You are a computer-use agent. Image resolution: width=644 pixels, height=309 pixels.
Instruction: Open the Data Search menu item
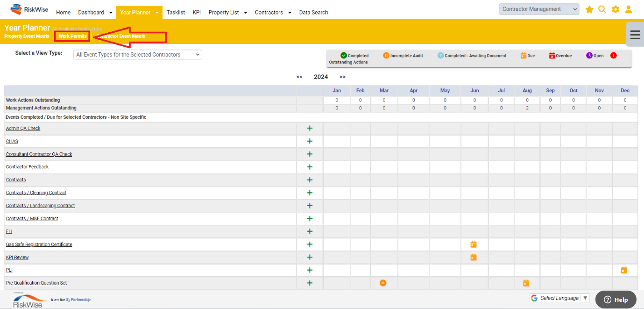point(313,13)
